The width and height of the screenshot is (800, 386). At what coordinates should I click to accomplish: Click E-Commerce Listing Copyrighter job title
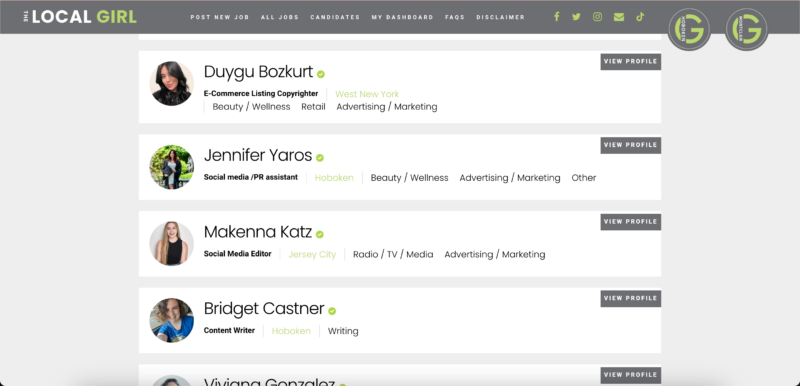(261, 94)
